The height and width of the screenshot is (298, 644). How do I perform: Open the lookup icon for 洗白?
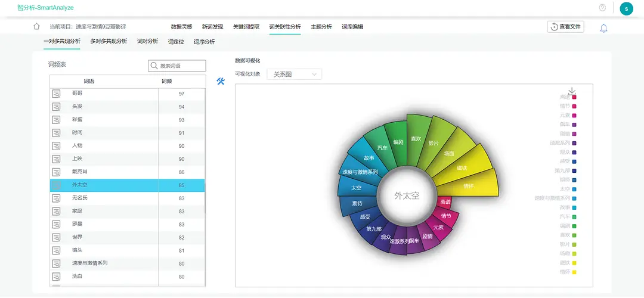(x=56, y=277)
